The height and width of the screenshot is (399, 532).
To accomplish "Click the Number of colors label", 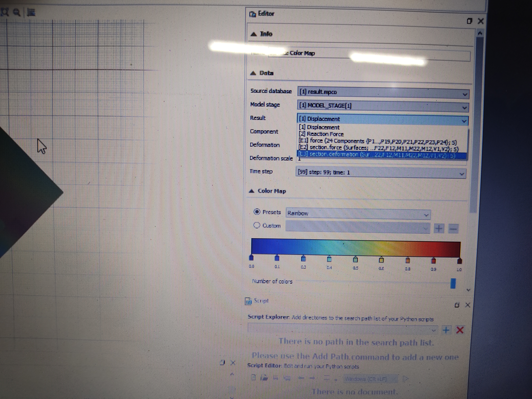I will 272,281.
